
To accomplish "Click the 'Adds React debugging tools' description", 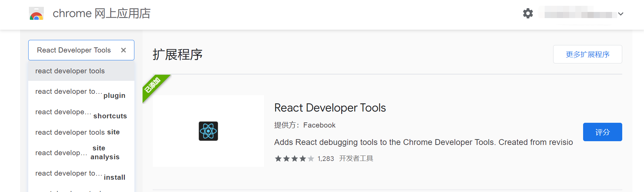I will coord(424,142).
